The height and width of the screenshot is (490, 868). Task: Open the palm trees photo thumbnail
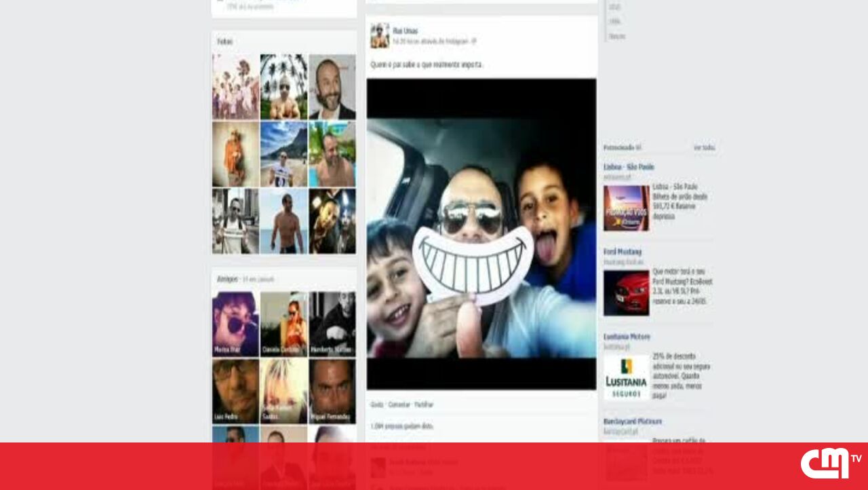pyautogui.click(x=283, y=87)
